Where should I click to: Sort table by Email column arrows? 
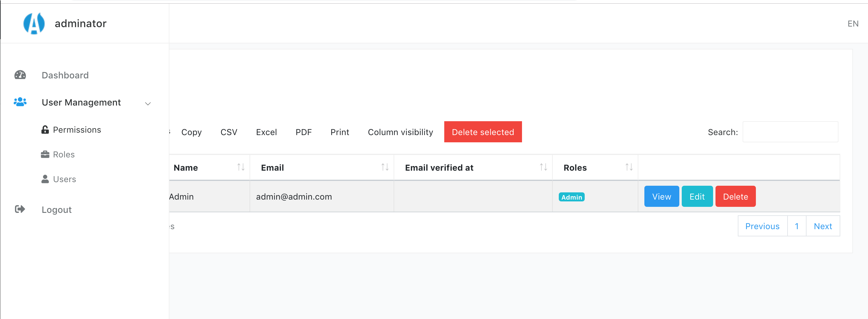click(385, 167)
